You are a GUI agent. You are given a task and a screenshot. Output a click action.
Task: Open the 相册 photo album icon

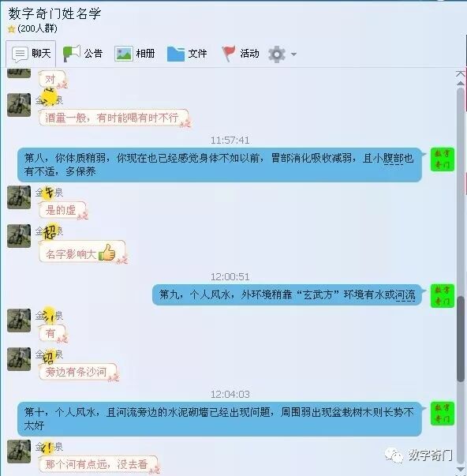tap(124, 54)
